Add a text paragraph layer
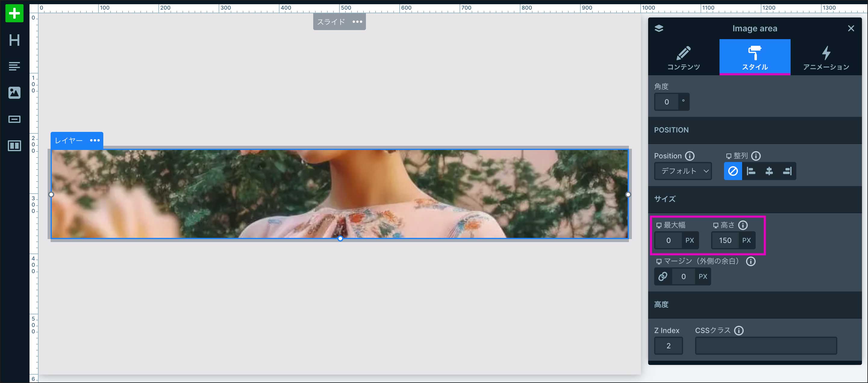The height and width of the screenshot is (383, 868). (14, 66)
